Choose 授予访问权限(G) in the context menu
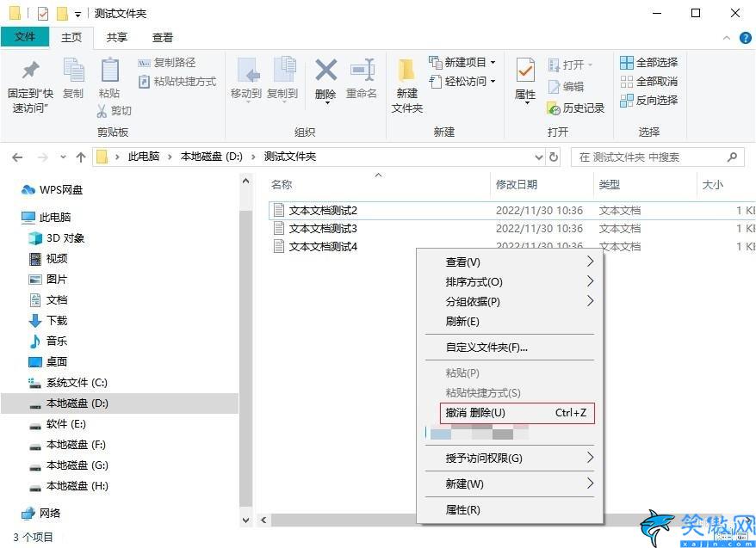Screen dimensions: 756x548 509,458
